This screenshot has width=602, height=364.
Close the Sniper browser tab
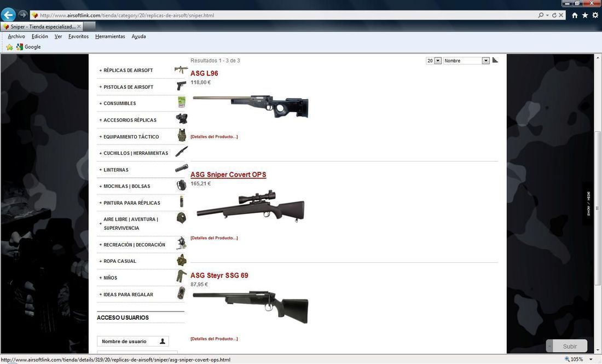[x=79, y=26]
